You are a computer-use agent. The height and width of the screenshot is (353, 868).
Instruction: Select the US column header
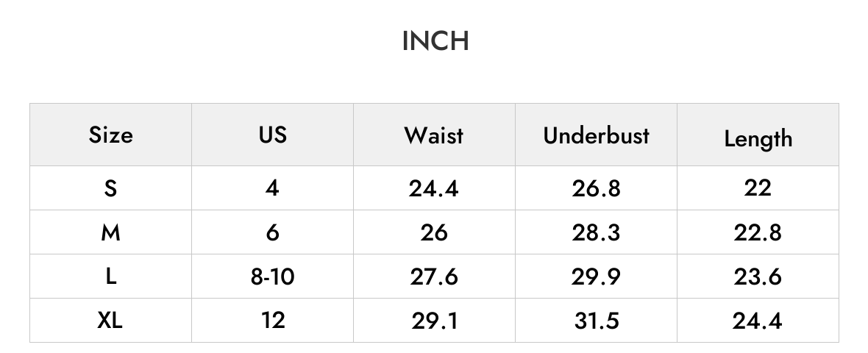click(x=272, y=135)
